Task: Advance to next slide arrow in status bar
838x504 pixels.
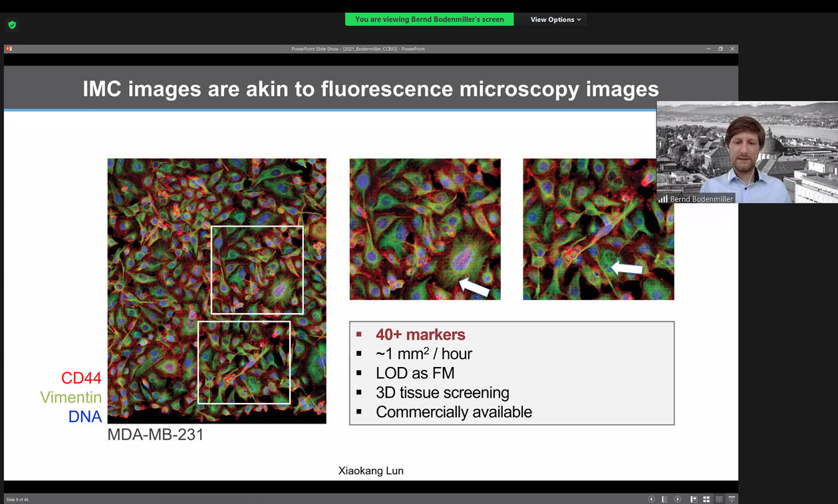Action: 677,499
